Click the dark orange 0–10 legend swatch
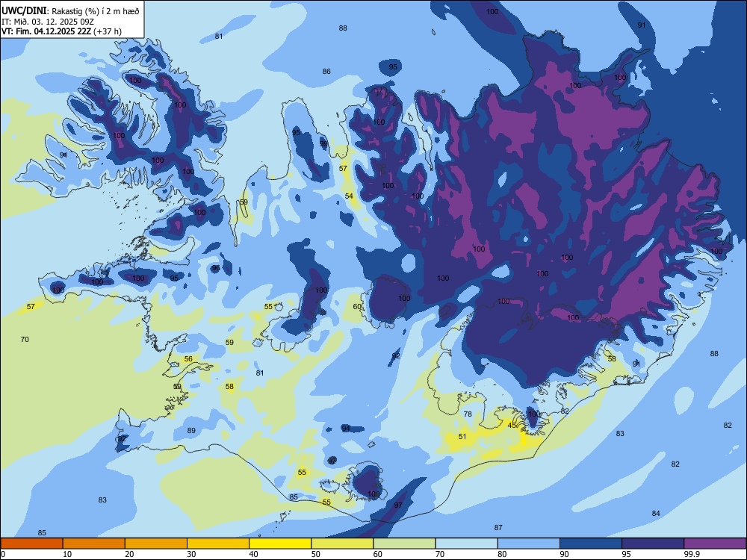The image size is (747, 560). 31,544
